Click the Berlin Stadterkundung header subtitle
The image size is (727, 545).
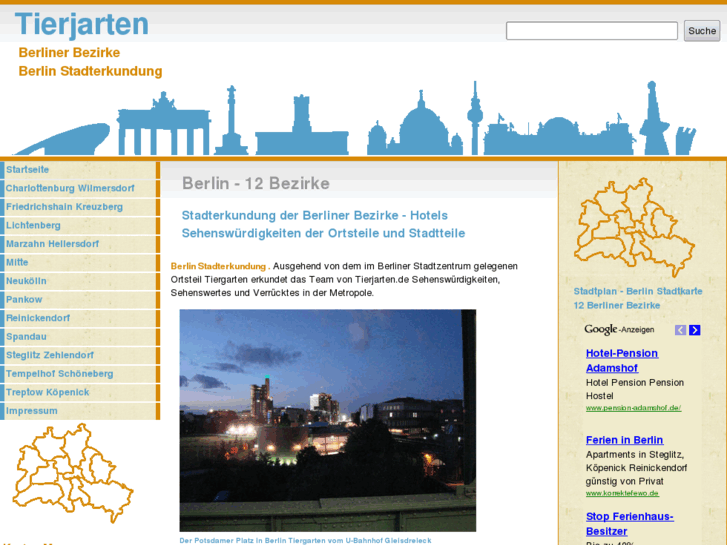tap(90, 71)
